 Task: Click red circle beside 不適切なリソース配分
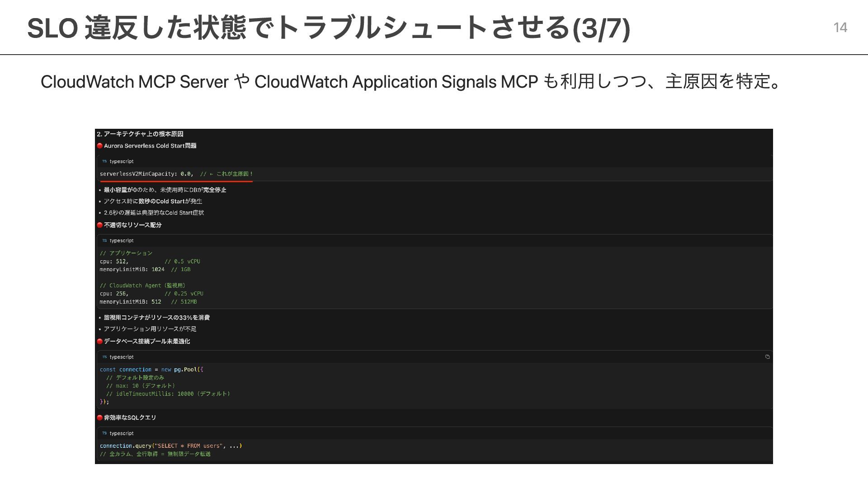tap(100, 225)
